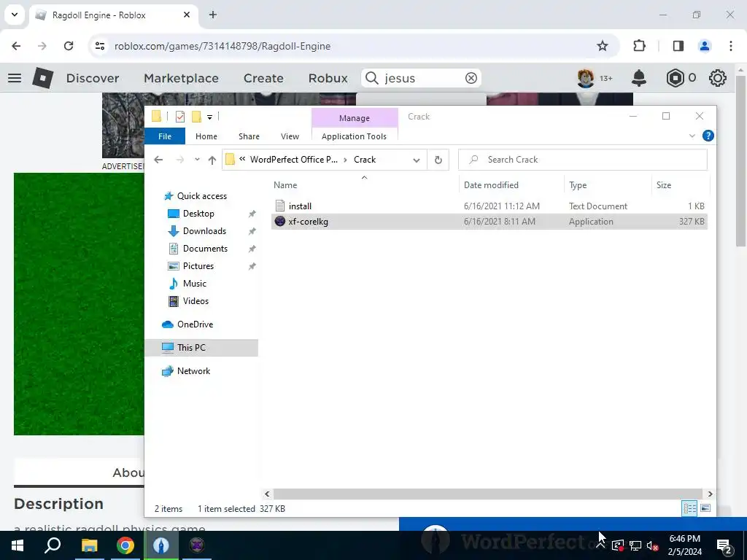Click the Roblox search field
The width and height of the screenshot is (747, 560).
(421, 78)
